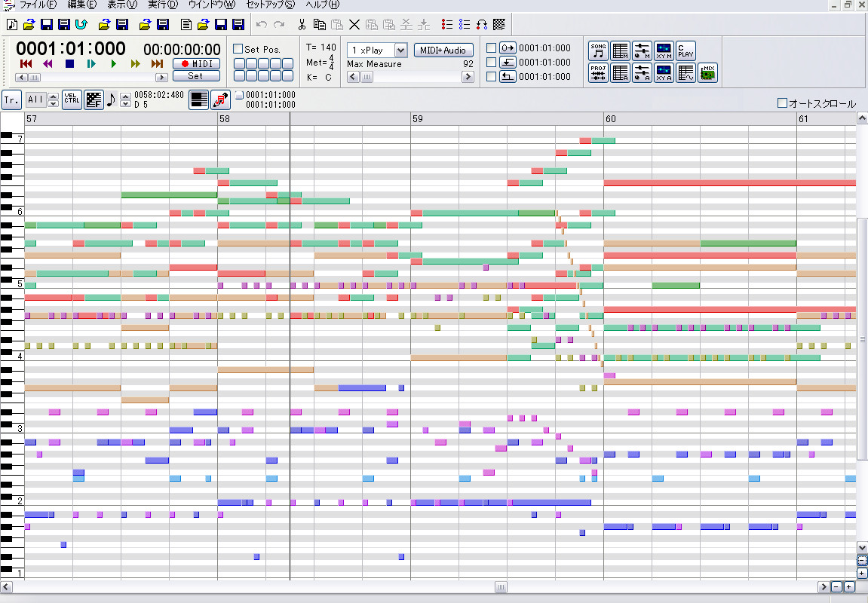868x603 pixels.
Task: Jump to end of song
Action: (x=157, y=63)
